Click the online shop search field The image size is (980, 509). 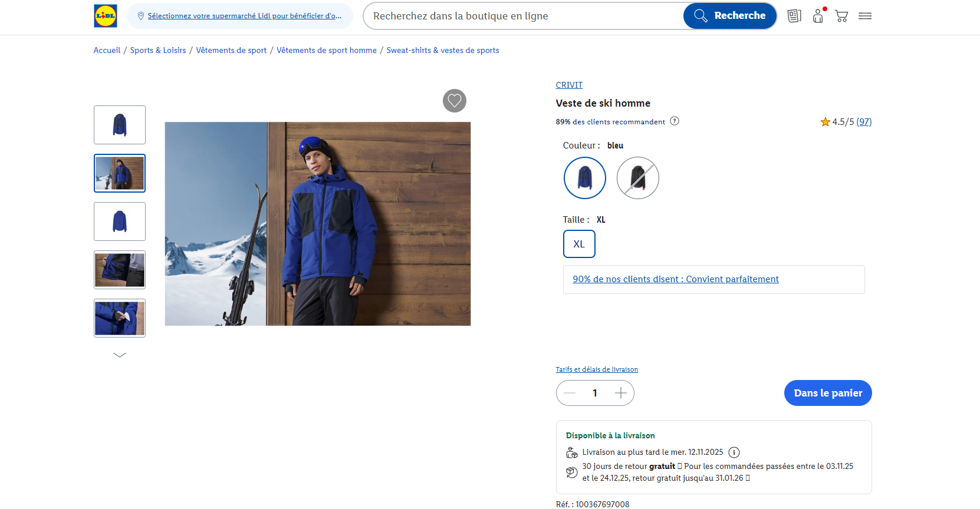pyautogui.click(x=525, y=16)
